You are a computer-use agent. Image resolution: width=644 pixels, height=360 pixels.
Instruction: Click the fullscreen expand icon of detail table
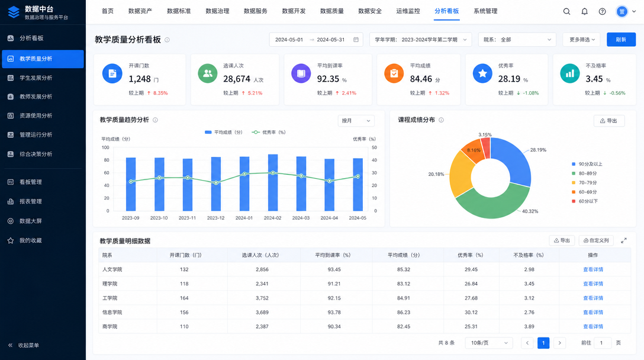point(623,240)
